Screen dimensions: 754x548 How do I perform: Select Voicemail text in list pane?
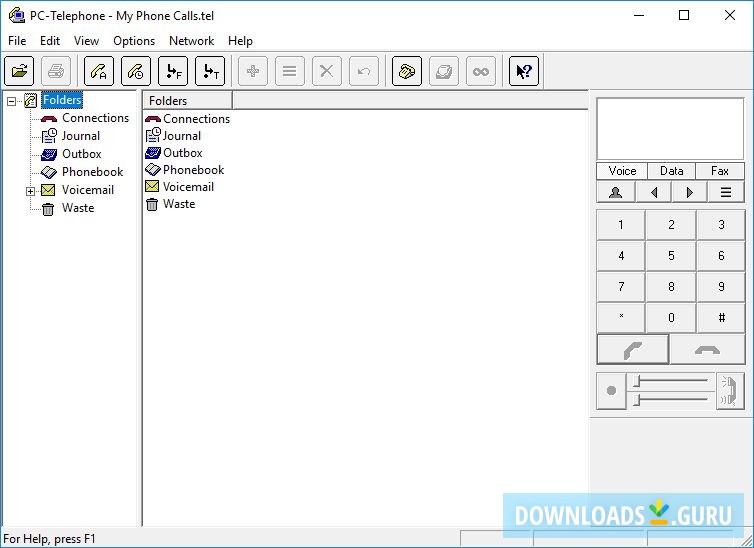pos(188,187)
